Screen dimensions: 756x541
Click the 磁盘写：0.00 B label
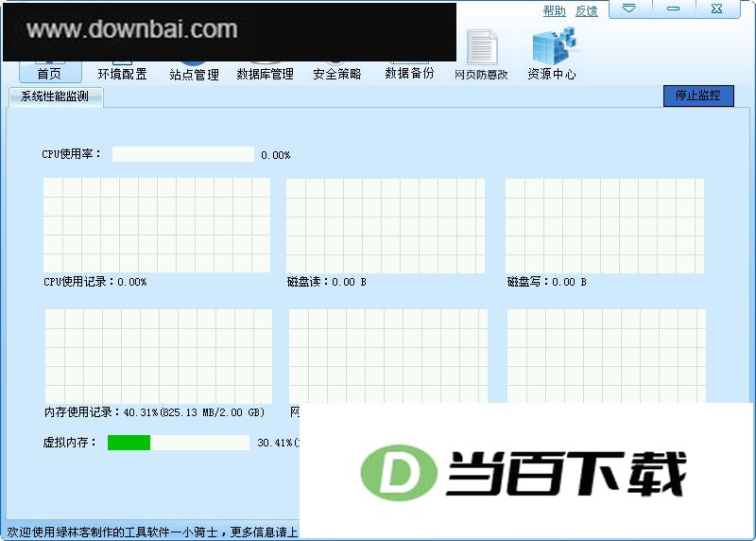click(x=547, y=282)
